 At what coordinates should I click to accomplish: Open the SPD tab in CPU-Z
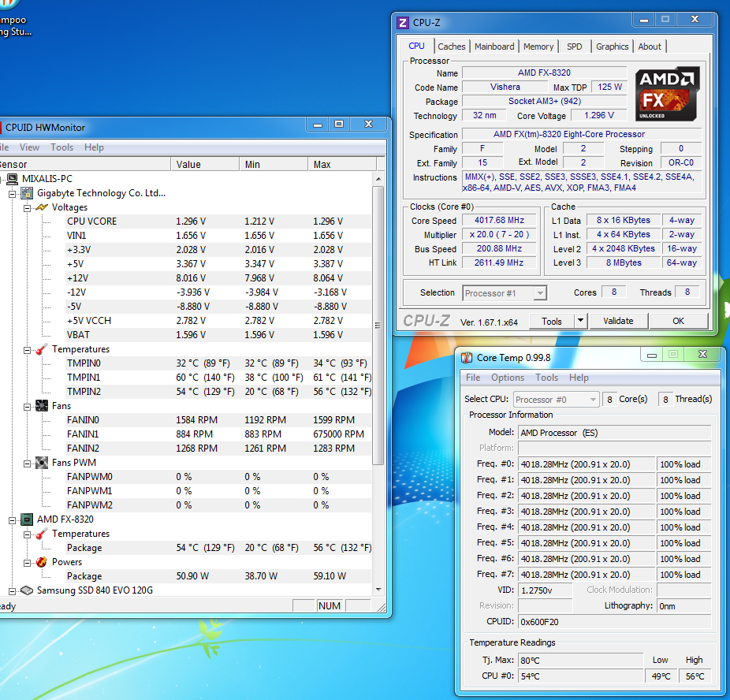point(575,47)
